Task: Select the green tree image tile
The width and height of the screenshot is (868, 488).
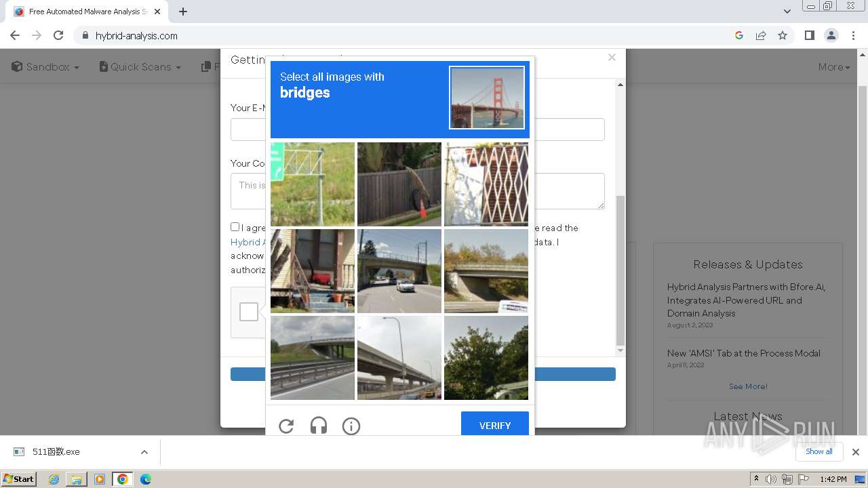Action: click(486, 358)
